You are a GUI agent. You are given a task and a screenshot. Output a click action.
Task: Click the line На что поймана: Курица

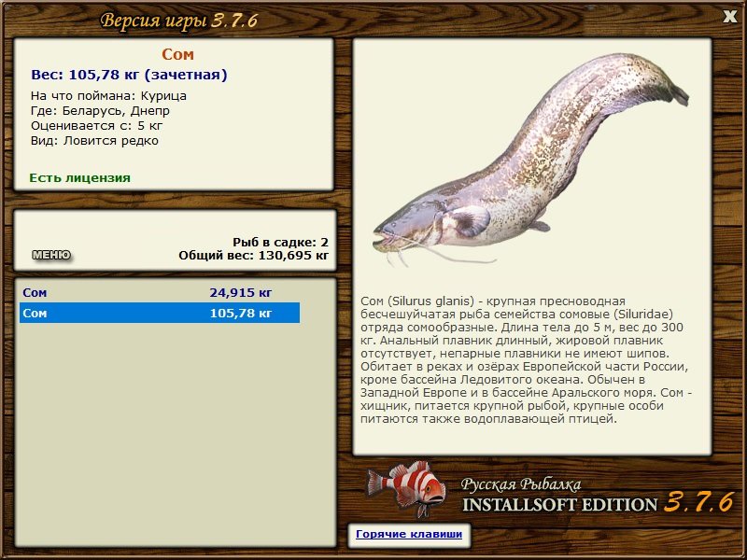tap(108, 96)
